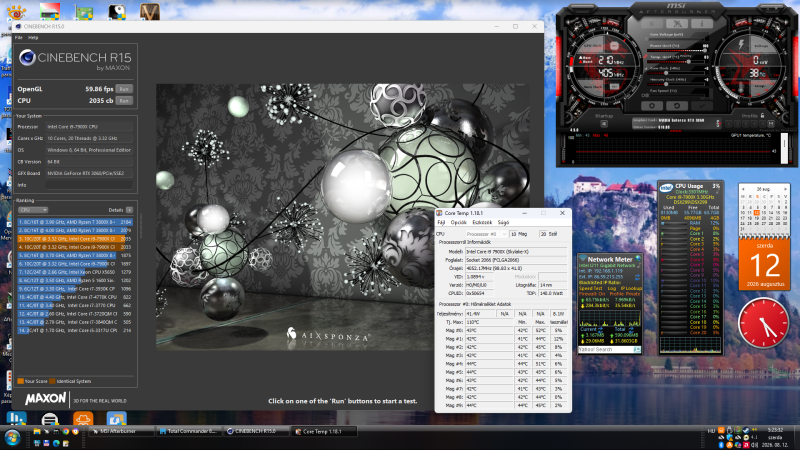Open Afterburner settings gear button

click(x=652, y=106)
